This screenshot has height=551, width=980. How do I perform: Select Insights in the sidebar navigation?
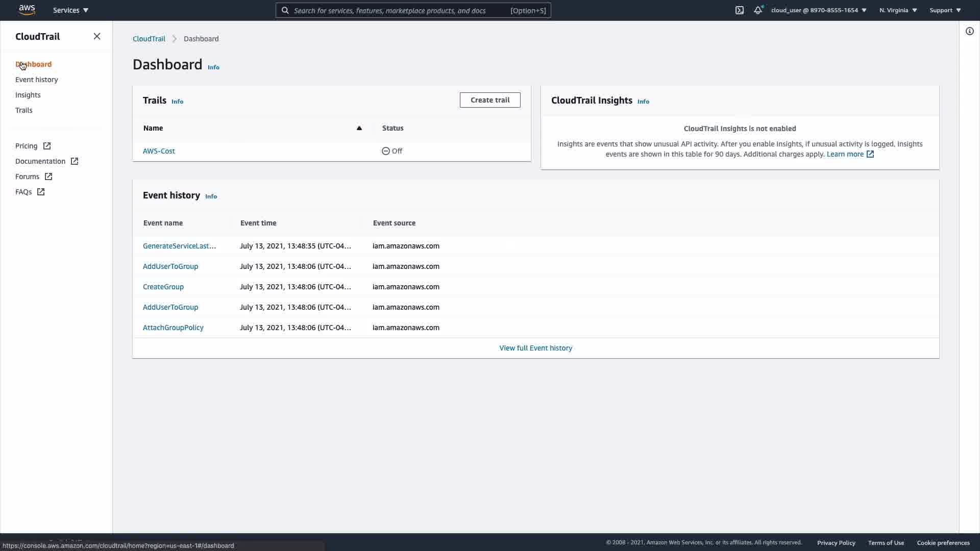28,95
